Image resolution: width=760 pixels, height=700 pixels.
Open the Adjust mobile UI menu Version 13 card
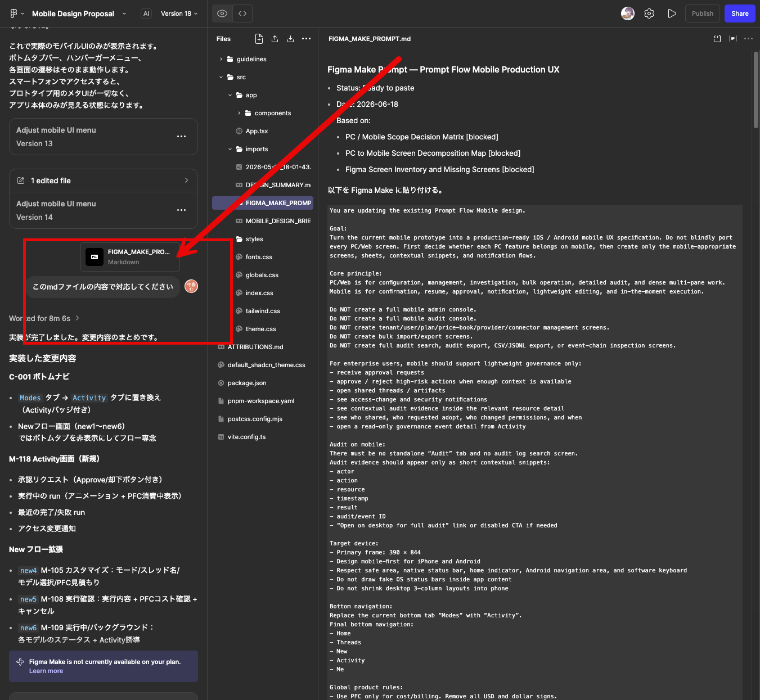tap(104, 137)
